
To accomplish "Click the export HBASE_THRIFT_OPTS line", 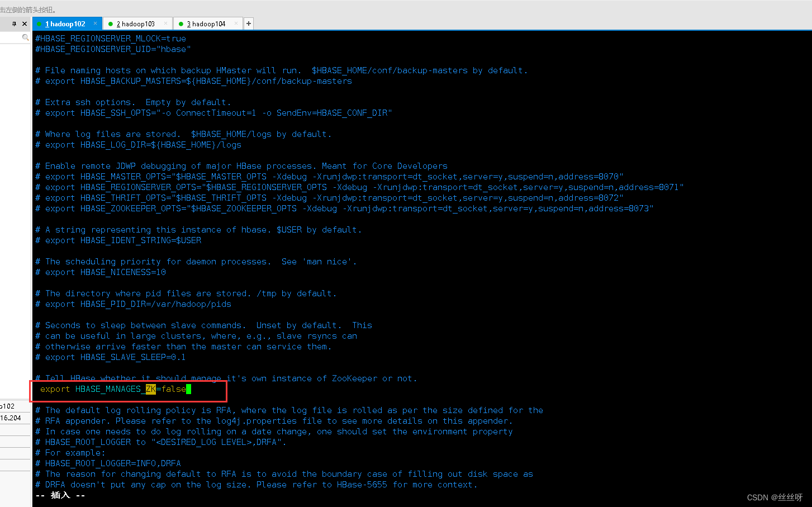I will pos(329,198).
